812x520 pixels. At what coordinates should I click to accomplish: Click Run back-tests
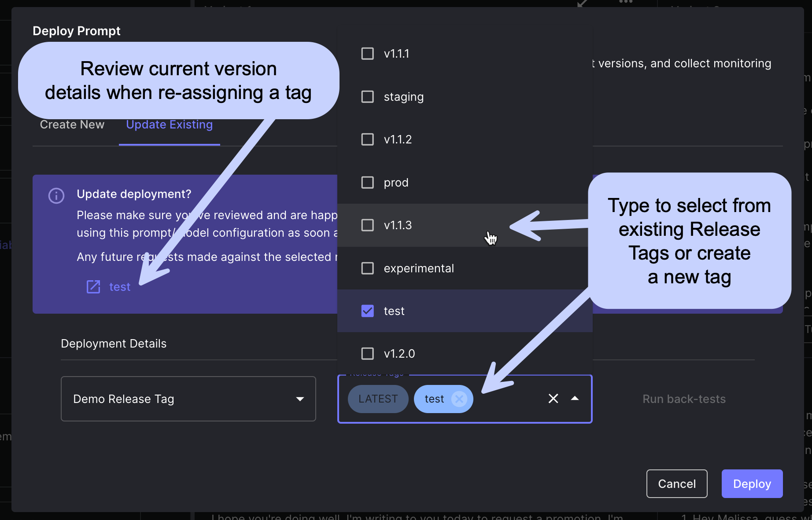click(x=684, y=399)
